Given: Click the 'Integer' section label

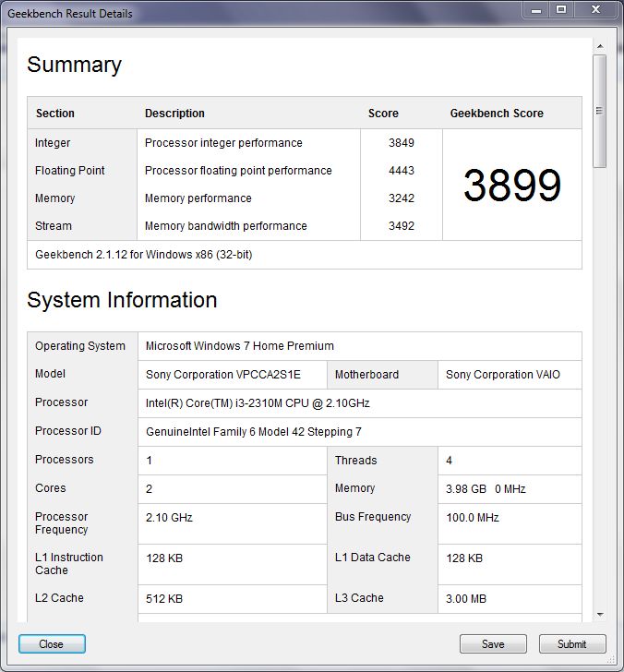Looking at the screenshot, I should click(53, 143).
